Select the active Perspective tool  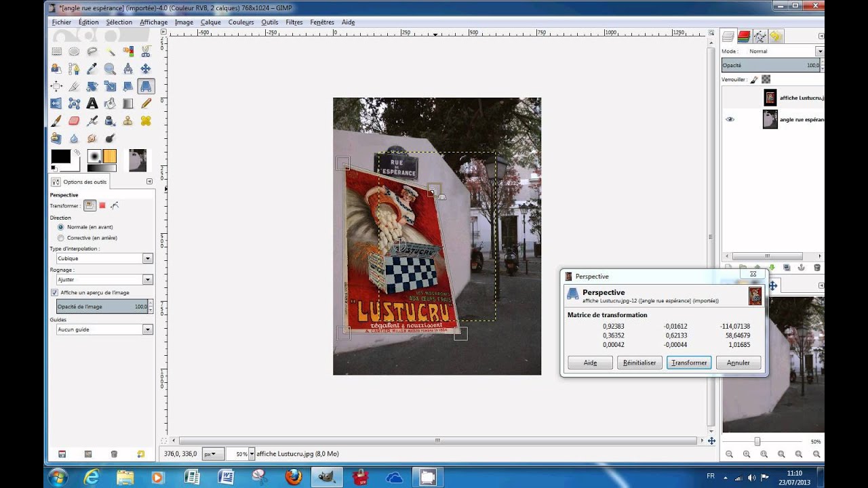tap(145, 86)
